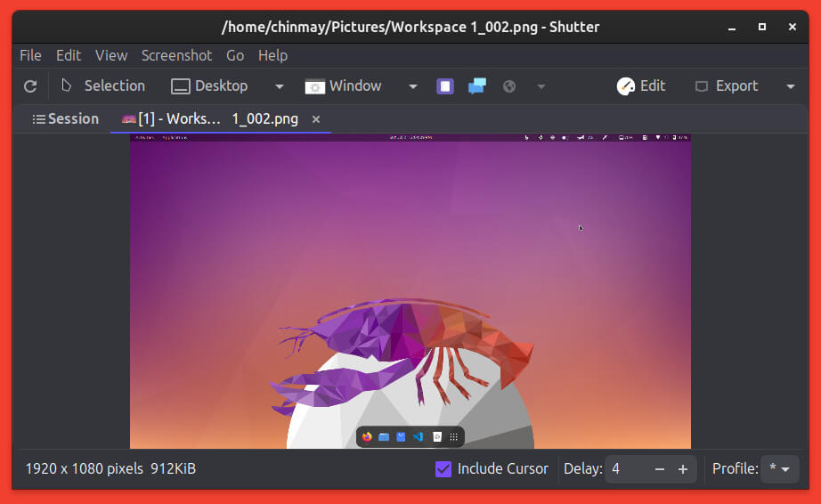Viewport: 821px width, 504px height.
Task: Switch to the Session tab
Action: point(66,118)
